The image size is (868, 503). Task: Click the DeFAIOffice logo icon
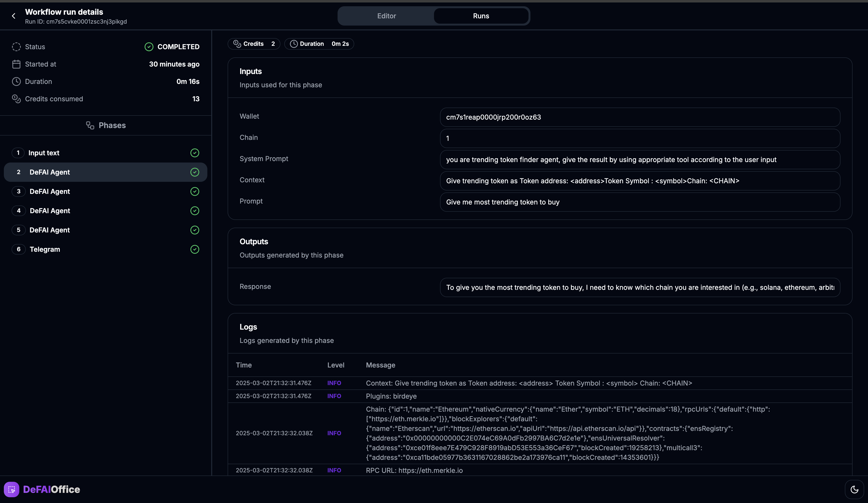(11, 489)
